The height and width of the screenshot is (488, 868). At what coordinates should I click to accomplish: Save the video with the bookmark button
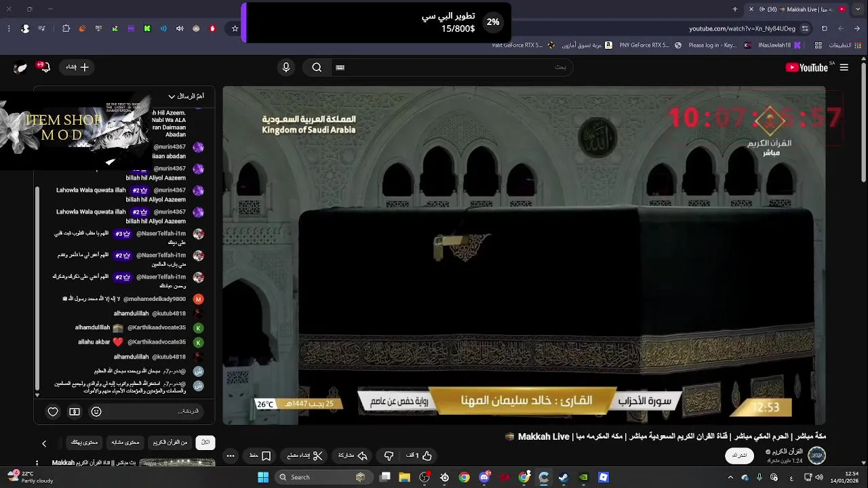pyautogui.click(x=260, y=455)
